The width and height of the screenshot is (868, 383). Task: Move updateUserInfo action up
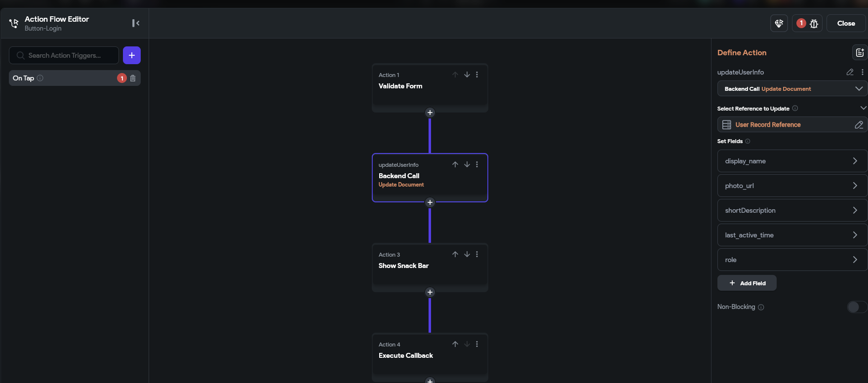click(x=455, y=164)
